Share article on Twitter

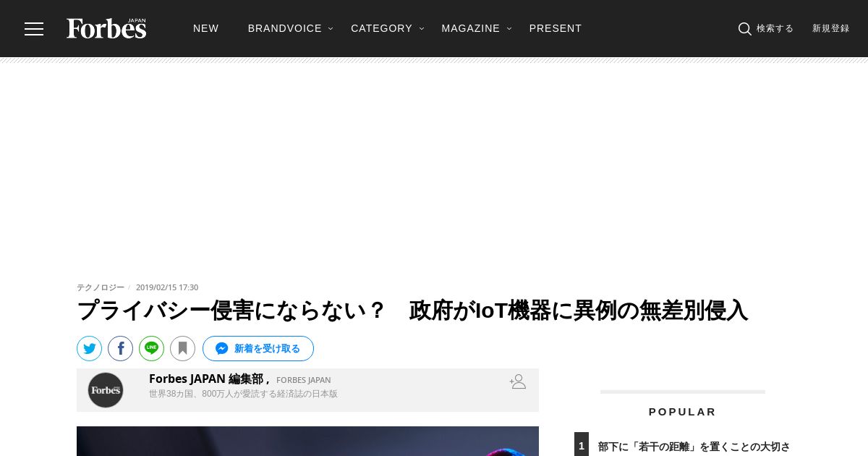pyautogui.click(x=89, y=348)
